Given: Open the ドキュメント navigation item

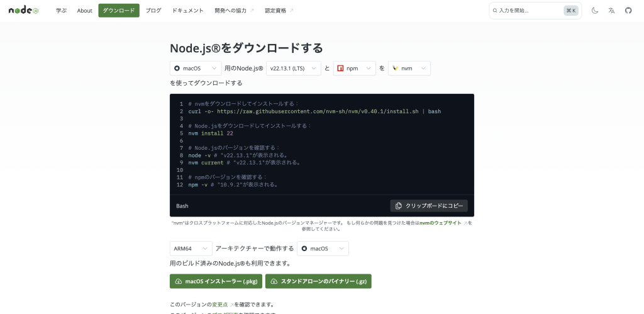Looking at the screenshot, I should pyautogui.click(x=187, y=11).
